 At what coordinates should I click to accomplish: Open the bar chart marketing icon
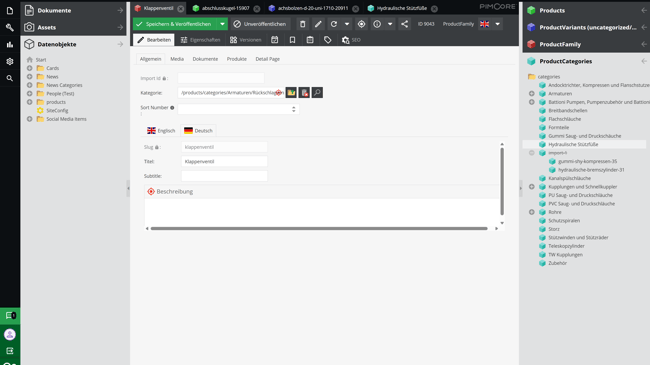[10, 44]
